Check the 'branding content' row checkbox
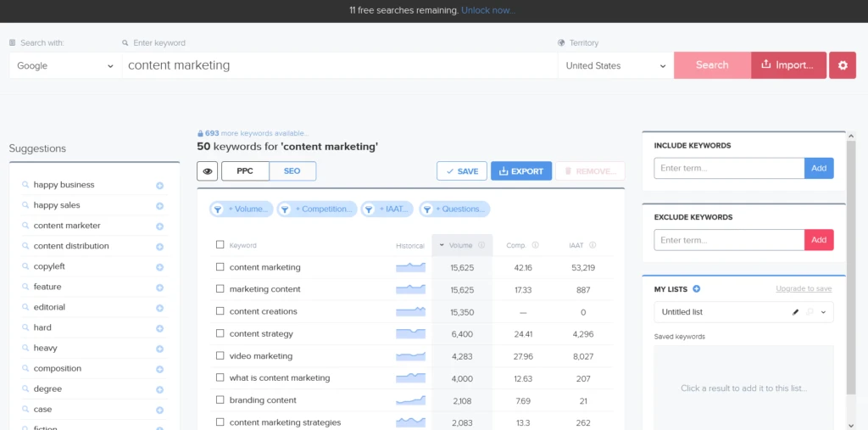 (220, 400)
